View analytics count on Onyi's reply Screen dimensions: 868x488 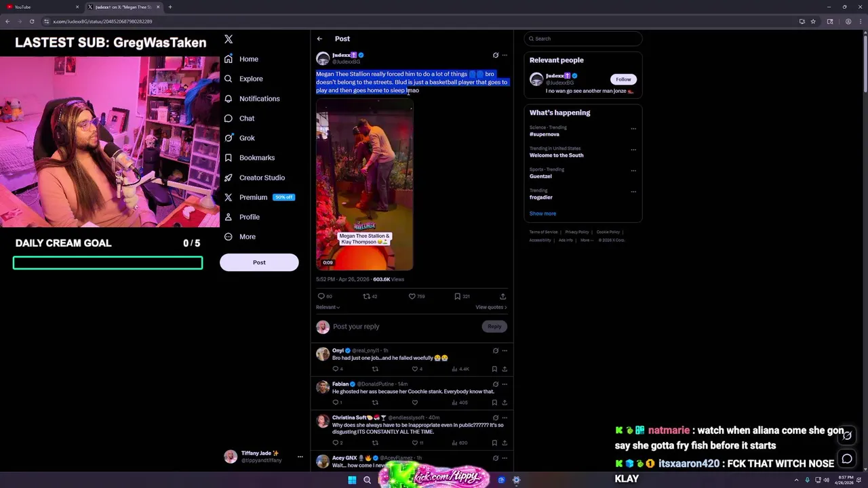(x=460, y=369)
